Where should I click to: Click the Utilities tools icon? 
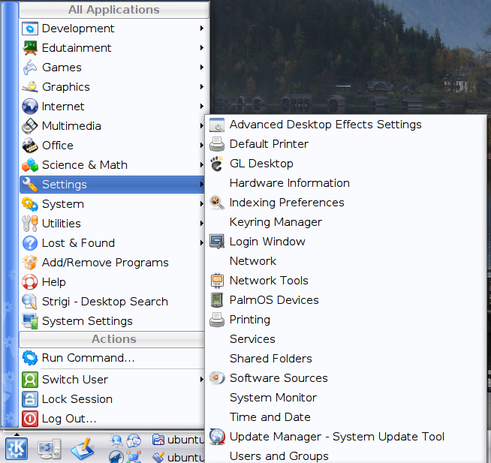30,223
